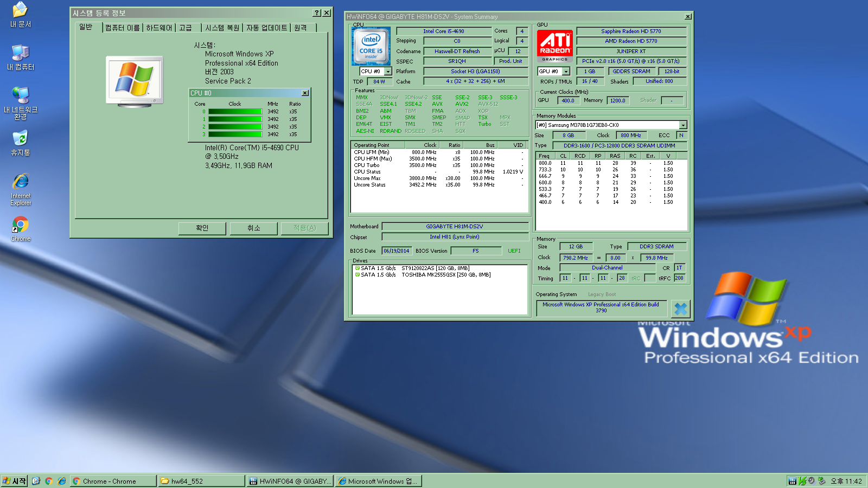Click the Internet Explorer quick launch icon
The height and width of the screenshot is (488, 868).
[x=62, y=481]
